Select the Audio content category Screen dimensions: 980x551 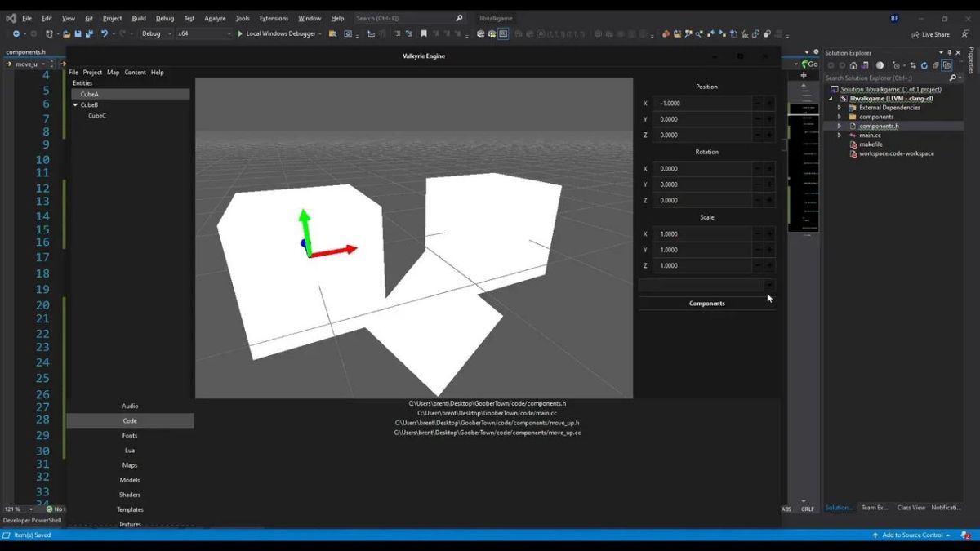(x=130, y=406)
